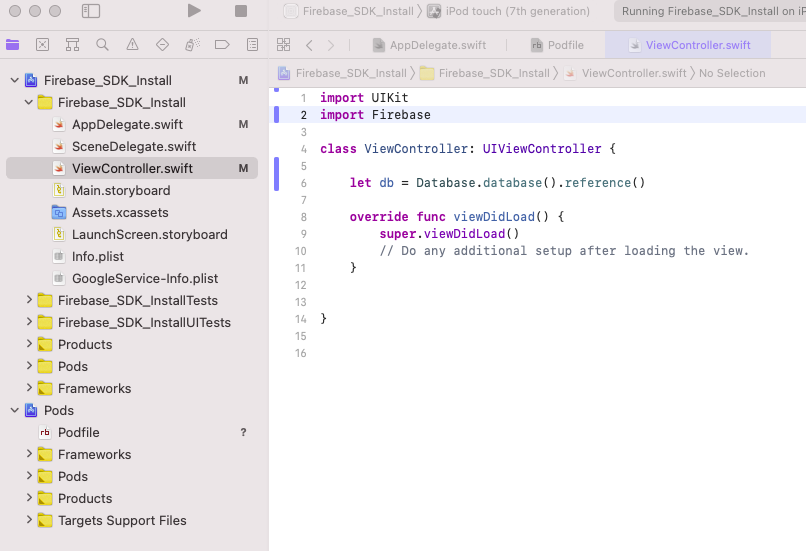Open the Symbol navigator
The height and width of the screenshot is (551, 806).
tap(72, 45)
